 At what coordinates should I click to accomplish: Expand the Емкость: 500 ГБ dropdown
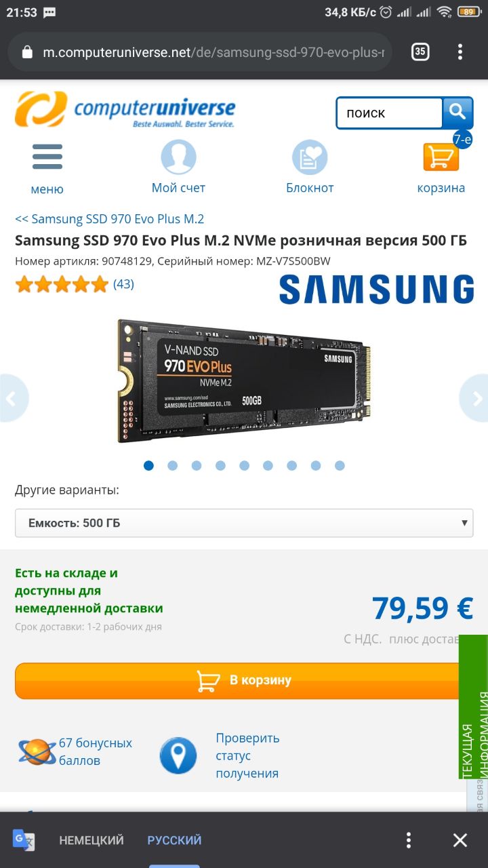coord(244,523)
